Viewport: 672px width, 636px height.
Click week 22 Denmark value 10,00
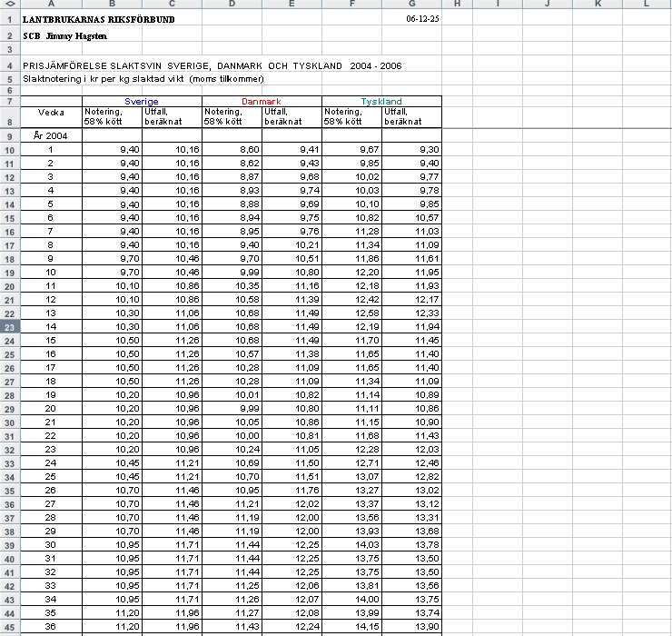click(232, 436)
